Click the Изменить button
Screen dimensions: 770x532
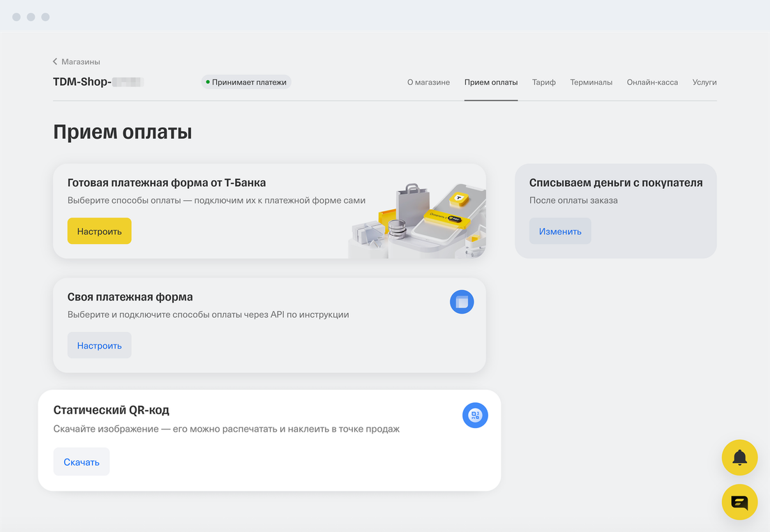click(560, 231)
